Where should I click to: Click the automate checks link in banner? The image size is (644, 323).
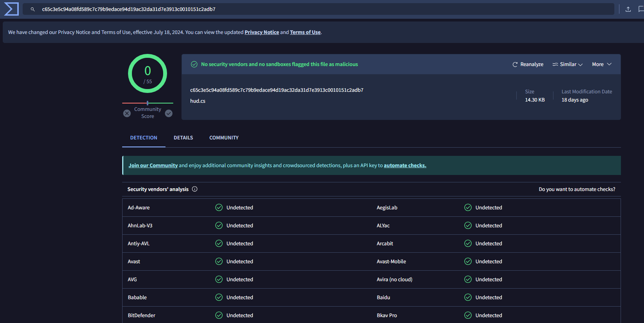click(405, 166)
